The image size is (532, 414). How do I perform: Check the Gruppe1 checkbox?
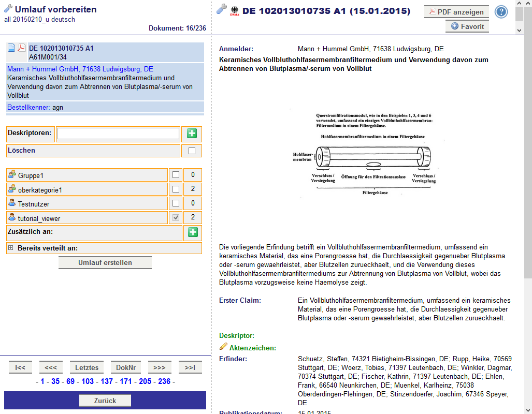pyautogui.click(x=176, y=175)
